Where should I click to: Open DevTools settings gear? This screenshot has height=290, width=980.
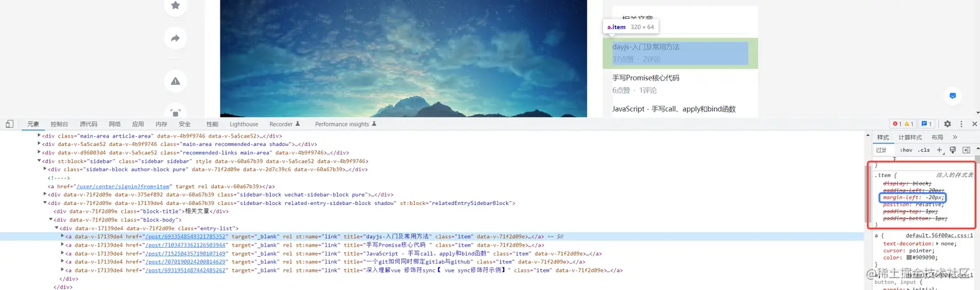coord(947,124)
